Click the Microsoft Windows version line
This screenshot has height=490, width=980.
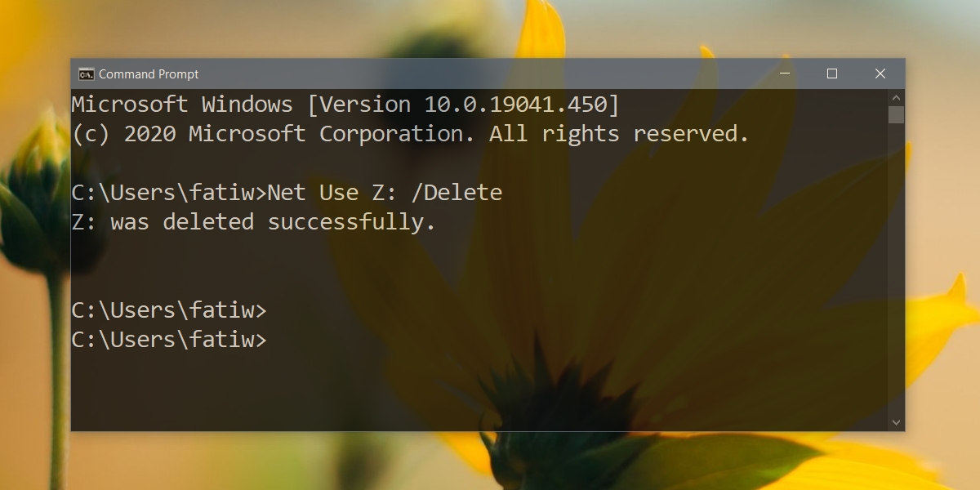coord(345,105)
